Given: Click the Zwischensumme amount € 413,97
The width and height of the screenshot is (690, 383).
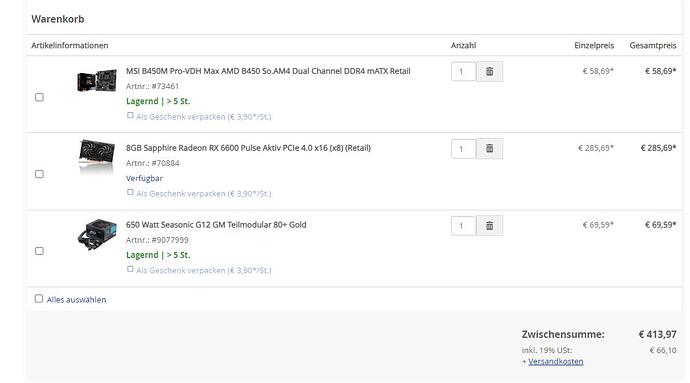Looking at the screenshot, I should [x=657, y=335].
